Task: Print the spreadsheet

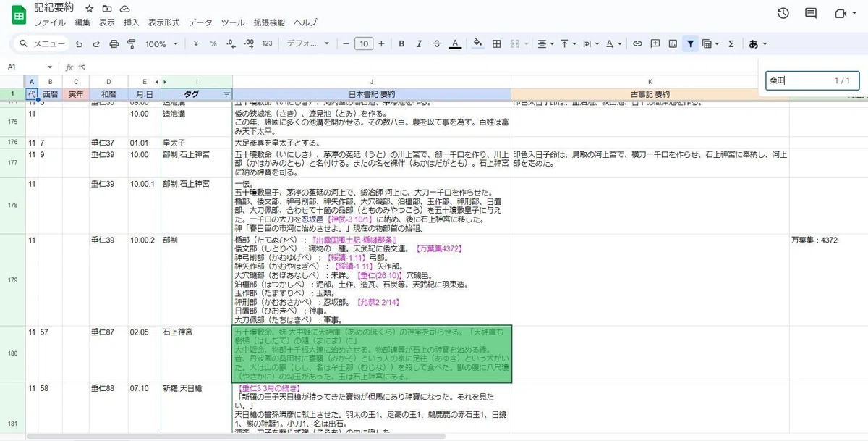Action: (x=114, y=44)
